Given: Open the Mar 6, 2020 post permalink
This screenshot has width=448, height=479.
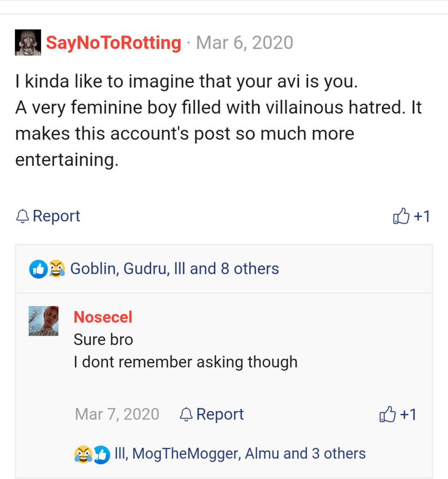Looking at the screenshot, I should click(245, 43).
